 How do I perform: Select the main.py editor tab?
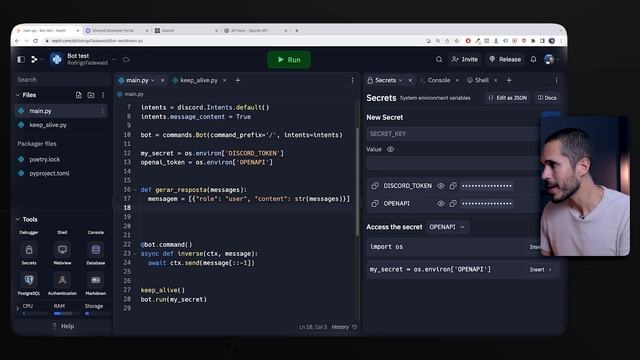click(137, 80)
